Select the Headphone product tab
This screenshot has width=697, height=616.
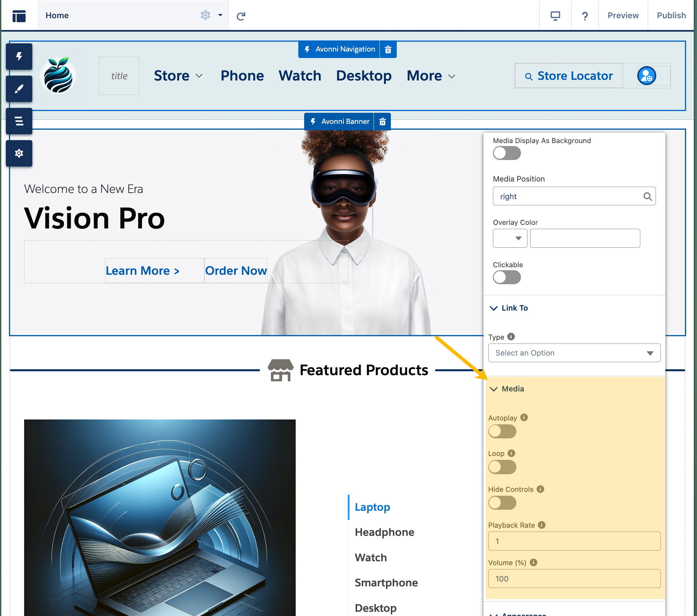tap(384, 532)
